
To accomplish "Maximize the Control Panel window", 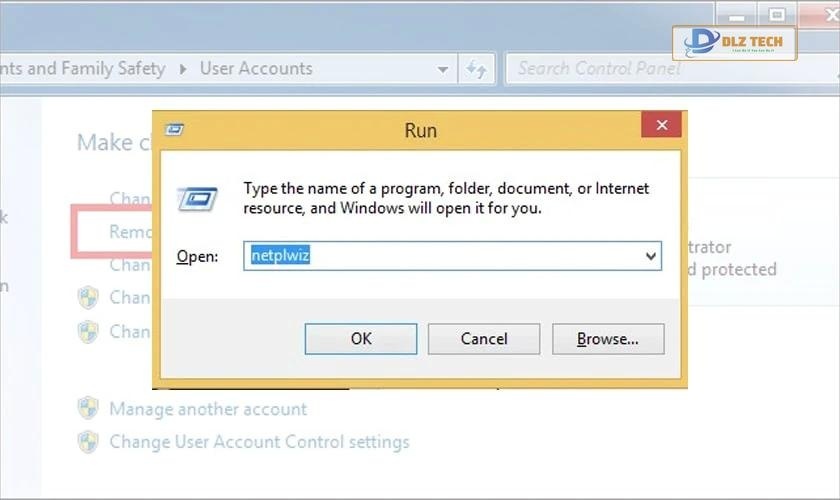I will 777,13.
